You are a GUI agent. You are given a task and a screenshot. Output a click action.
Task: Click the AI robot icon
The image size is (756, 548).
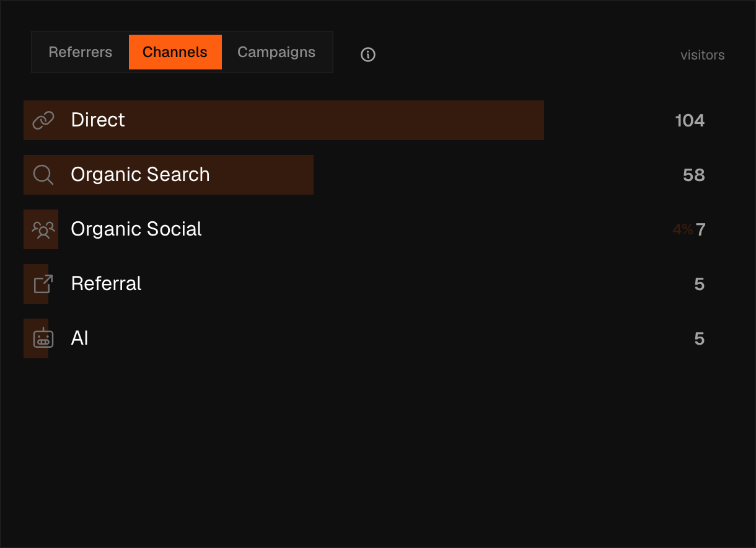pyautogui.click(x=43, y=338)
